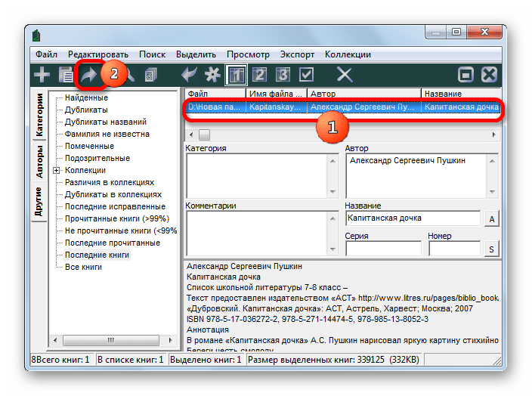Click the S button next to Номер
The image size is (532, 396).
492,249
